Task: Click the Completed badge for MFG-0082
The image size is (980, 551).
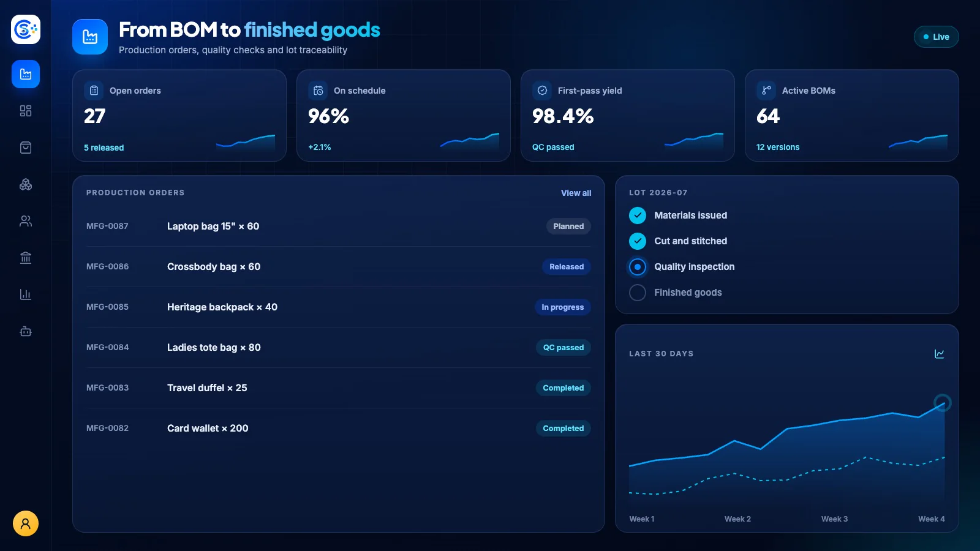Action: click(x=563, y=429)
